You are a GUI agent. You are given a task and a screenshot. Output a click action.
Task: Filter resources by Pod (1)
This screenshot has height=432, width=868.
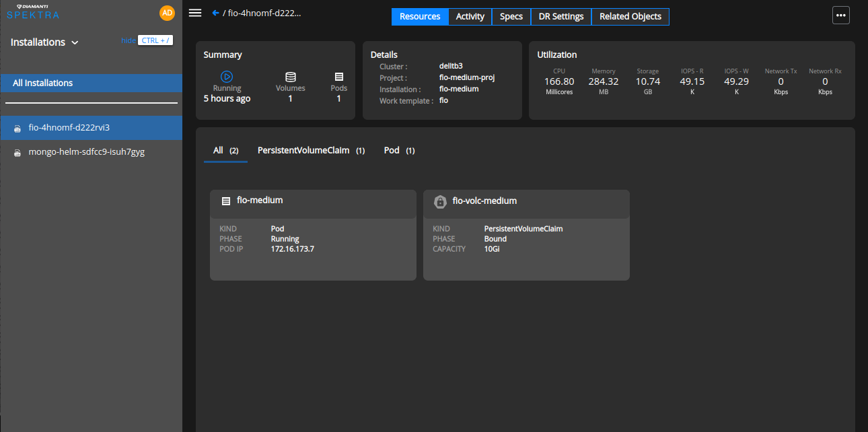399,151
